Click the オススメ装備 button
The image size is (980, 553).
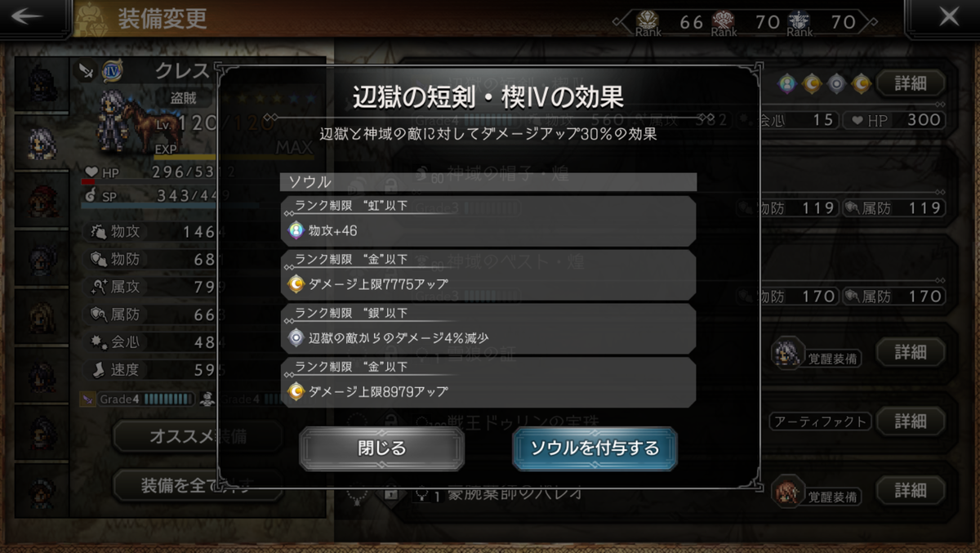pyautogui.click(x=193, y=436)
